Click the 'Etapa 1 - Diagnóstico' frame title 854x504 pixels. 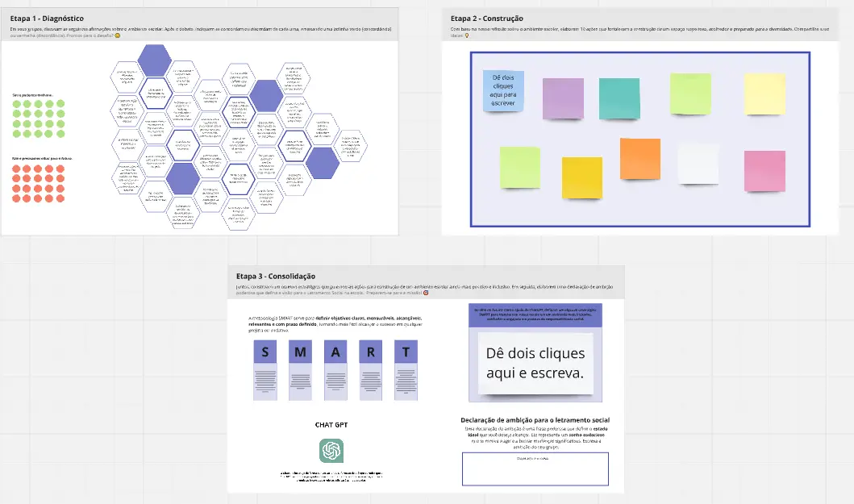[x=47, y=19]
